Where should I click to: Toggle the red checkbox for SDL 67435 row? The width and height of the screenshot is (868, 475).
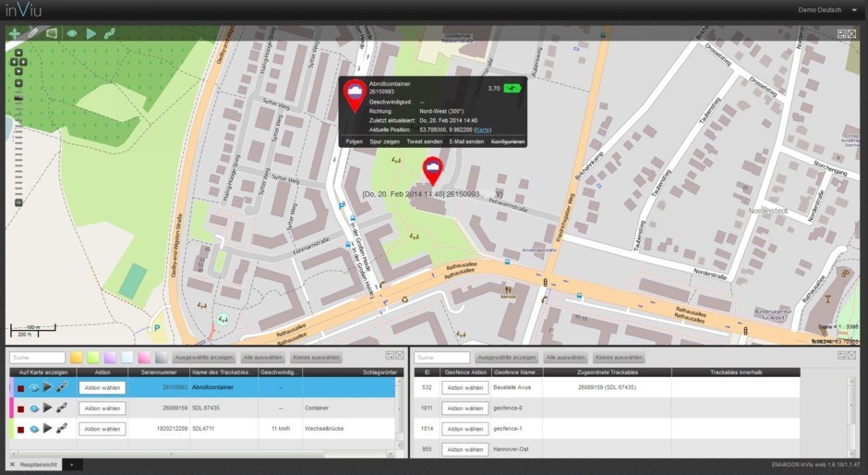[20, 408]
